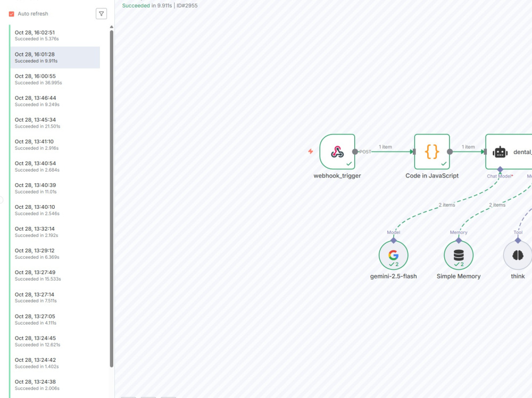Click the webhook_trigger node label

tap(337, 175)
